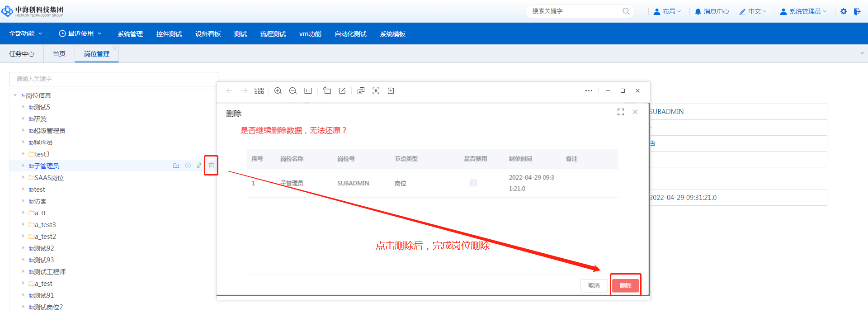Open the 全部功能 dropdown menu
Viewport: 868px width, 313px height.
(26, 34)
